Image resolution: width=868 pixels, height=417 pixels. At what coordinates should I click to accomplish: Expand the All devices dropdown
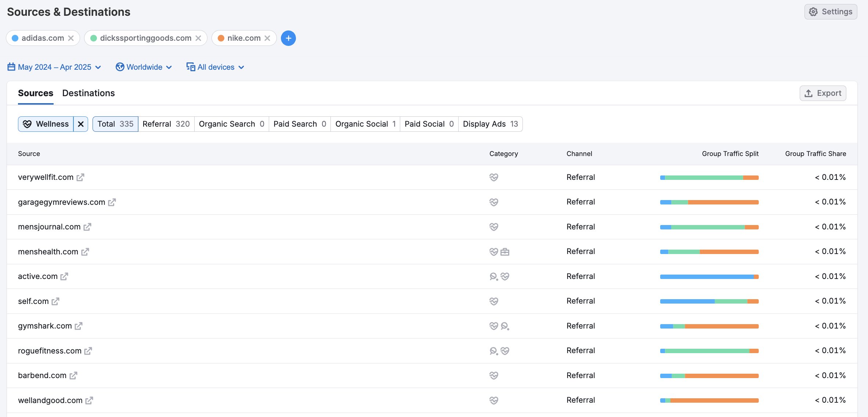[x=216, y=67]
